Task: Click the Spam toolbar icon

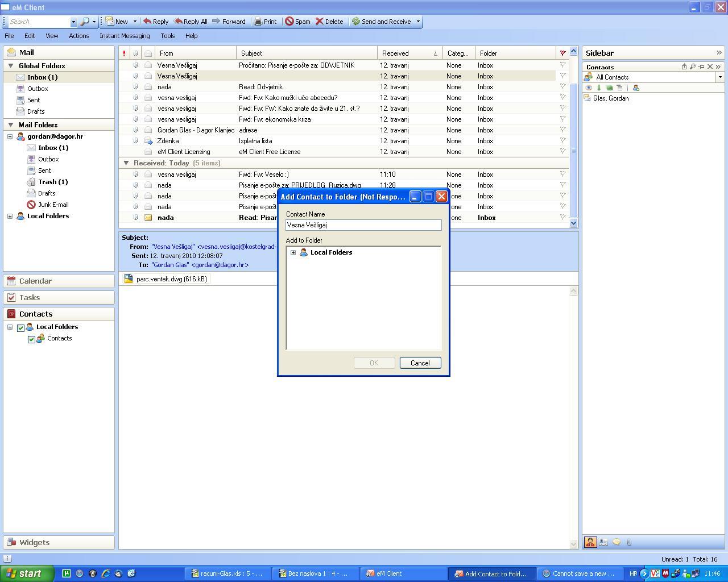Action: tap(297, 21)
